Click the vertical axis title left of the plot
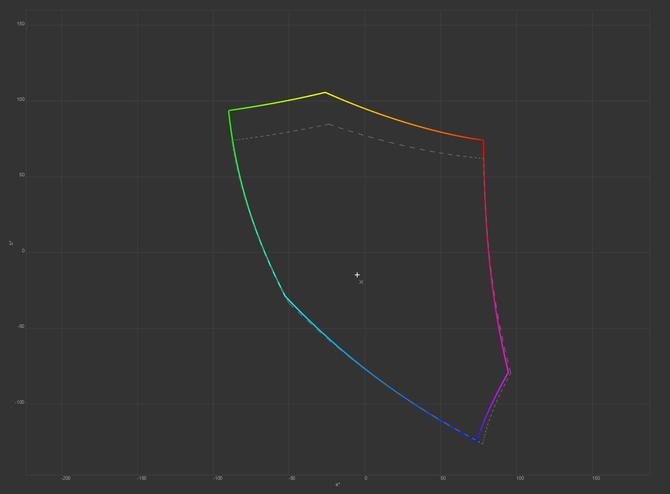 pyautogui.click(x=12, y=244)
